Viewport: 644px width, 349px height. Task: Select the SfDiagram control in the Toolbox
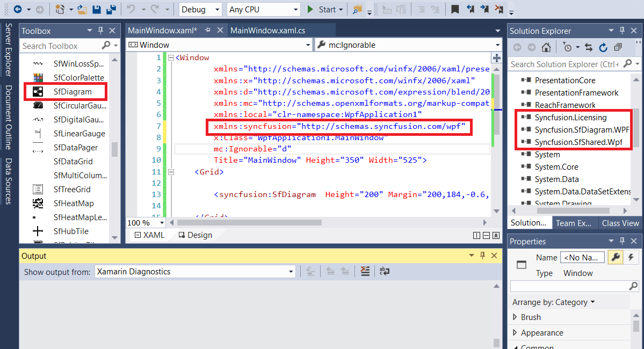tap(59, 91)
